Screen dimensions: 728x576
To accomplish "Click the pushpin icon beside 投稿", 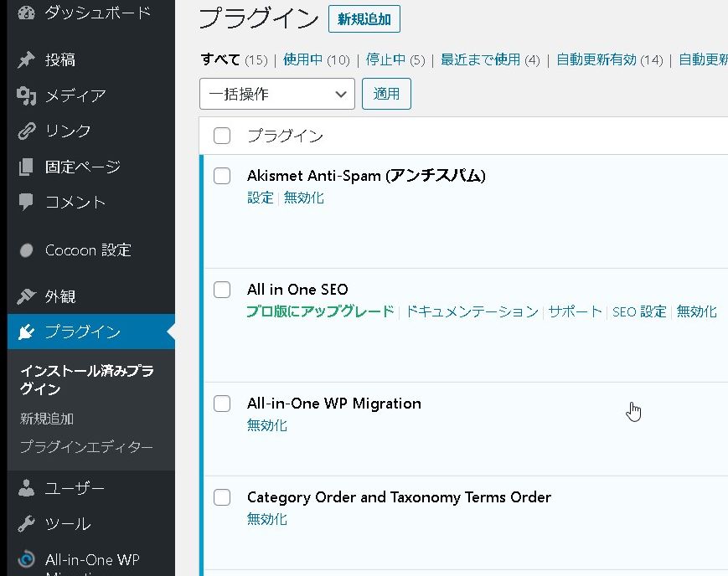I will (x=27, y=59).
